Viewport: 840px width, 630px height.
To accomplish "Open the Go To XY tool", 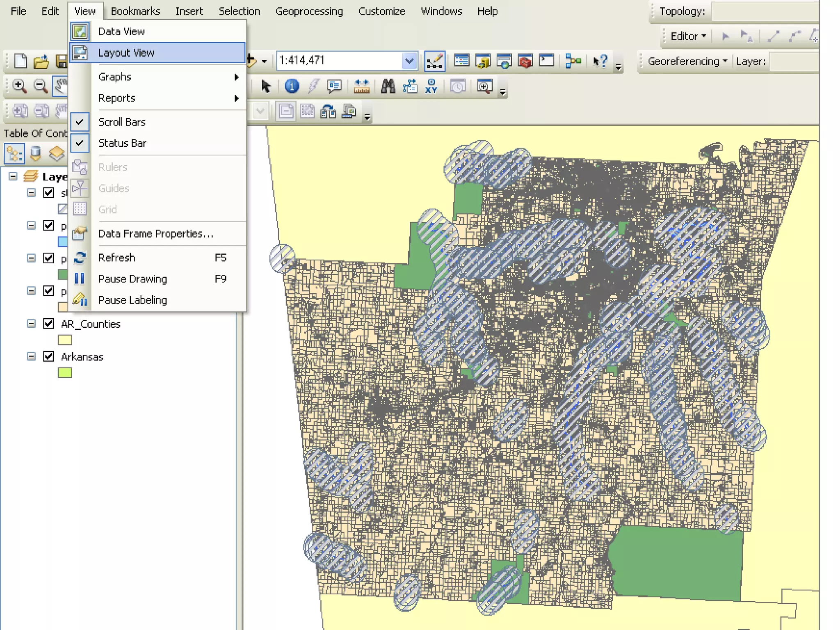I will point(431,86).
